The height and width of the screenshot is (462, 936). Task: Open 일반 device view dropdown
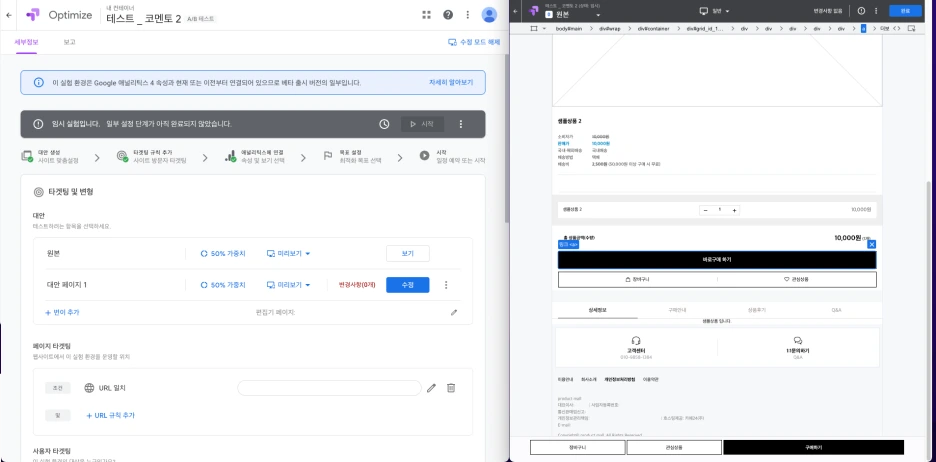(x=715, y=11)
